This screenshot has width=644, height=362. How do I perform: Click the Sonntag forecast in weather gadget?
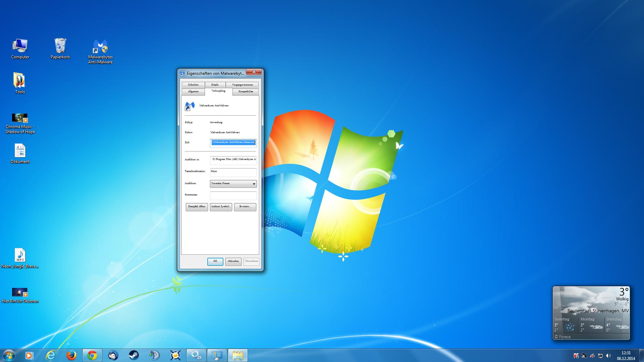[x=566, y=325]
